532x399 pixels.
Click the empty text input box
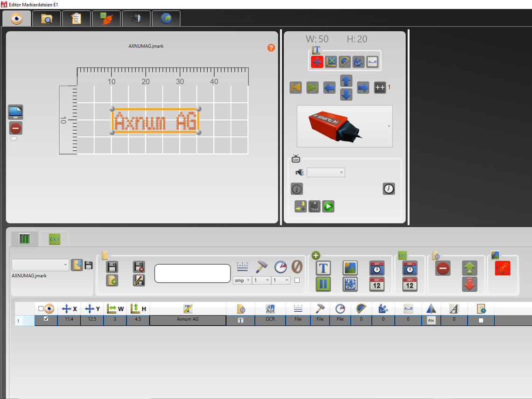[192, 273]
